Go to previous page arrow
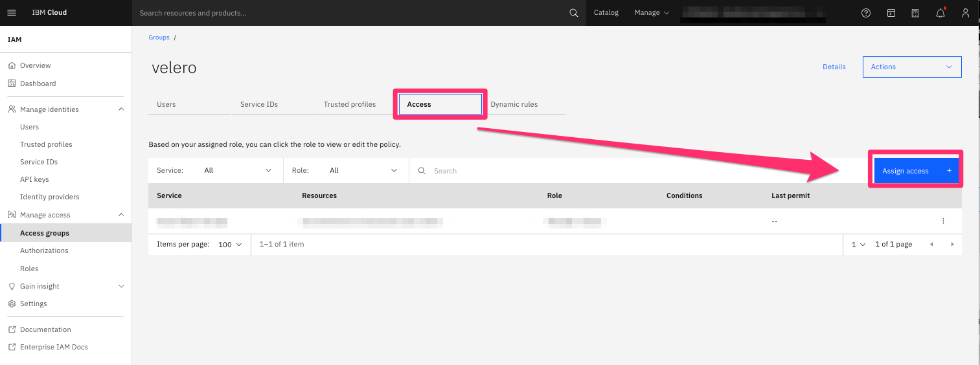The image size is (980, 365). [931, 245]
